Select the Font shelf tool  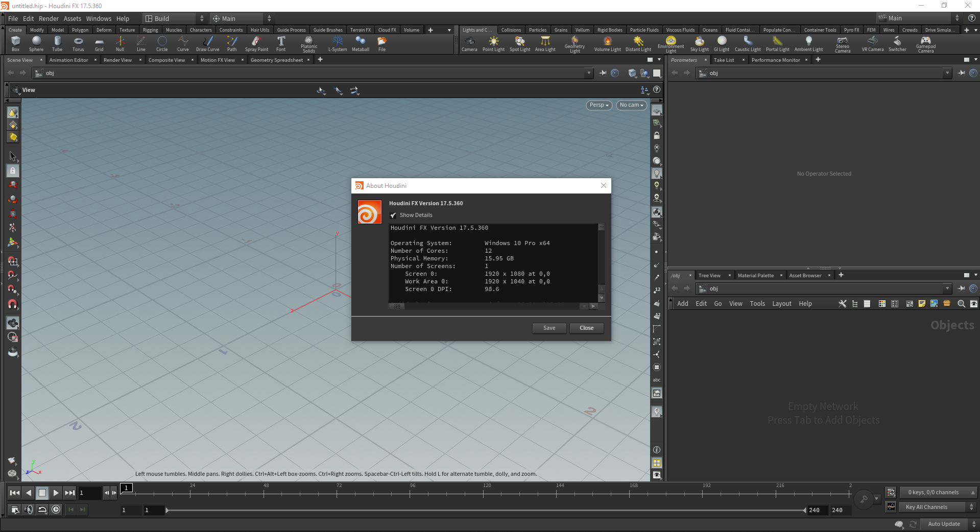[281, 44]
